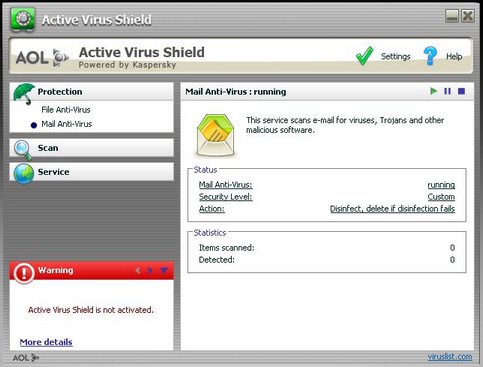Open Settings
Image resolution: width=483 pixels, height=367 pixels.
click(x=395, y=56)
